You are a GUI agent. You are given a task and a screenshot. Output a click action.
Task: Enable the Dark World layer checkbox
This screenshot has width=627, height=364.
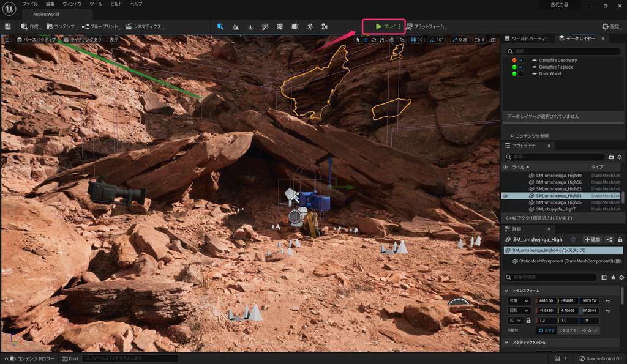tap(520, 74)
